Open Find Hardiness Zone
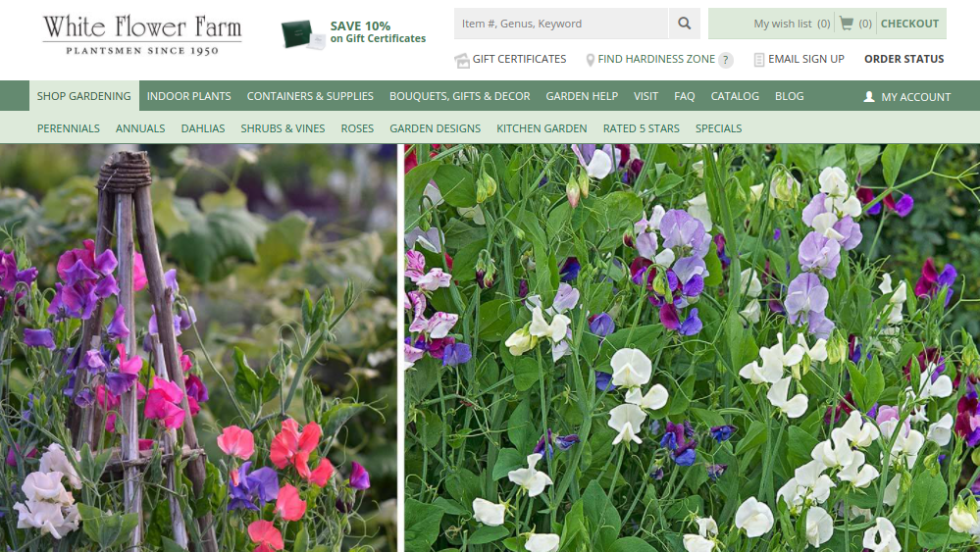The height and width of the screenshot is (552, 980). (x=655, y=60)
